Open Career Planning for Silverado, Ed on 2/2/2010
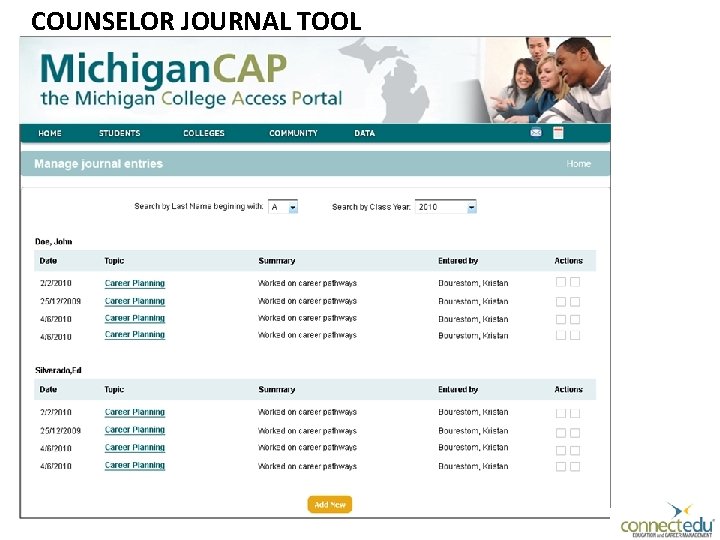The width and height of the screenshot is (720, 540). point(135,412)
